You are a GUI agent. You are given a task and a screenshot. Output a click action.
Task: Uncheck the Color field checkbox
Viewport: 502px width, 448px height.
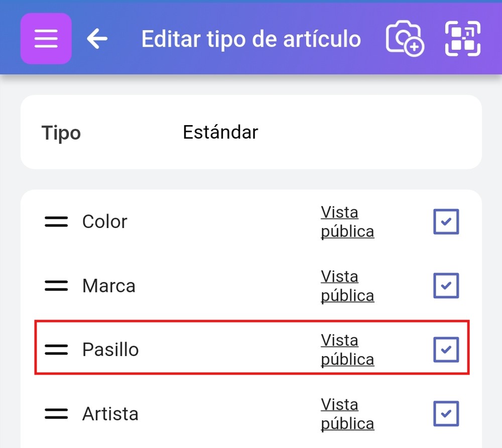[x=446, y=222]
